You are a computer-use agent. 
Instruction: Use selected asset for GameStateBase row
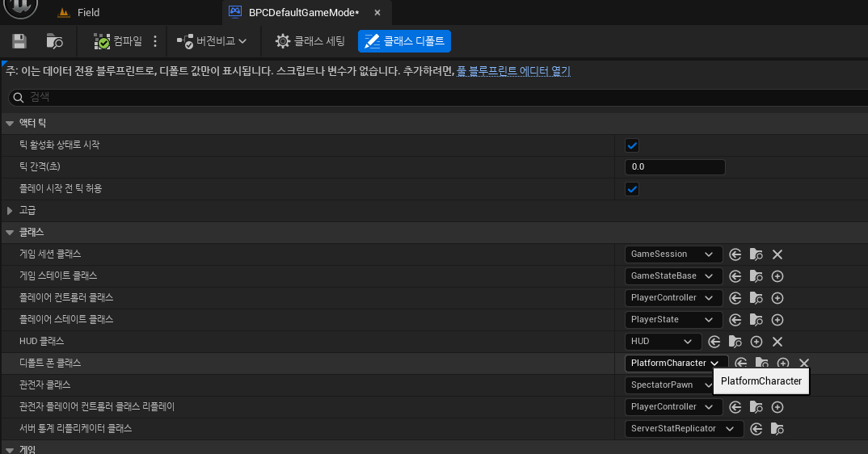tap(735, 275)
